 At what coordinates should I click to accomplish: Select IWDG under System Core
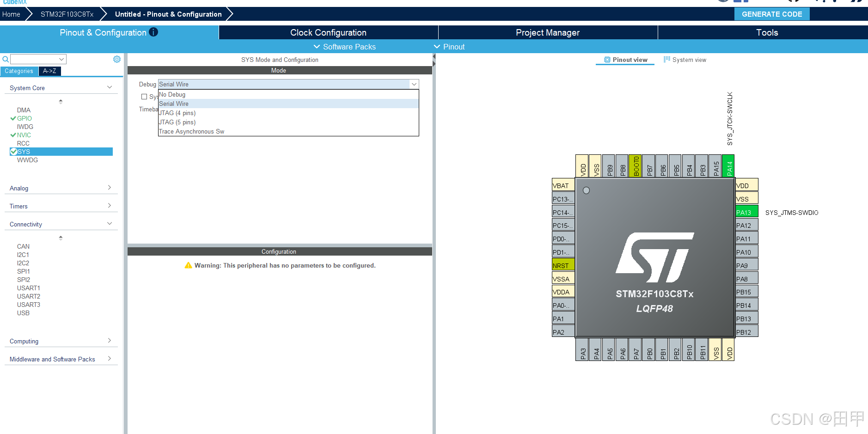pos(25,127)
